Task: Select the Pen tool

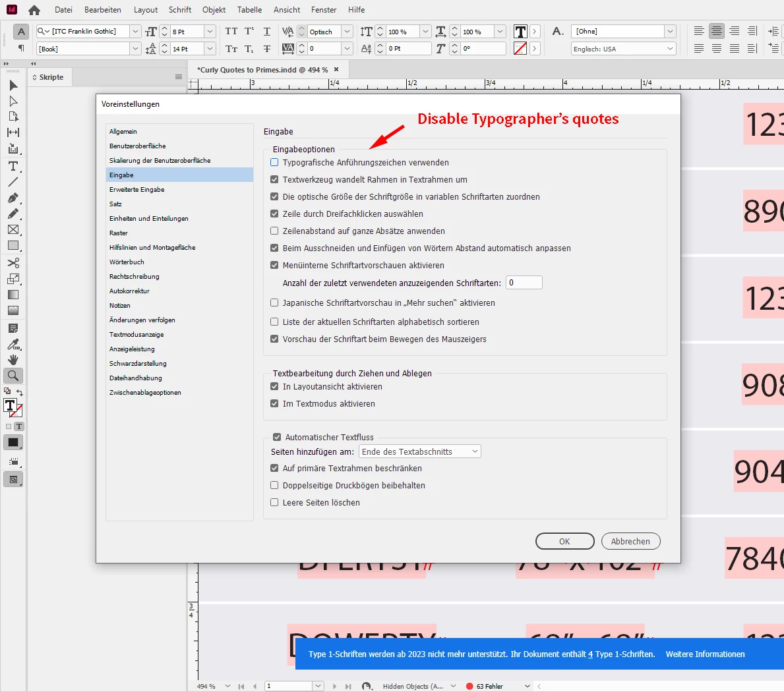Action: click(13, 198)
